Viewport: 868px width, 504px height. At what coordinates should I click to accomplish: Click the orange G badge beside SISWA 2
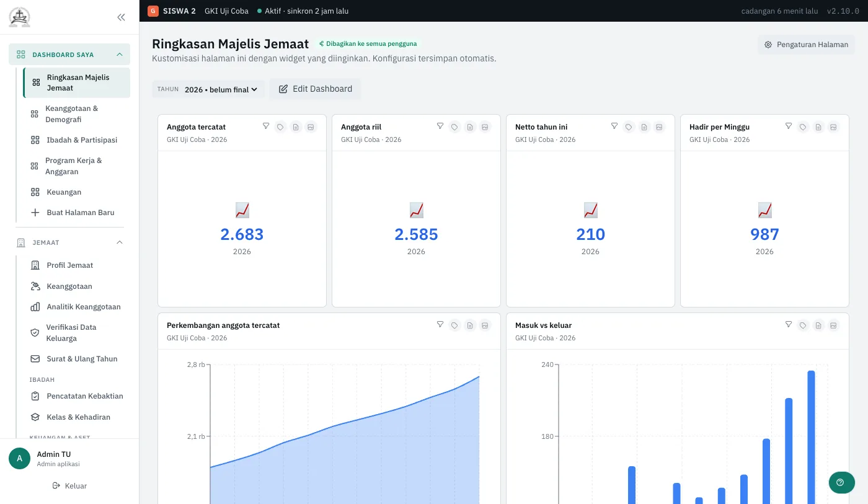tap(153, 11)
